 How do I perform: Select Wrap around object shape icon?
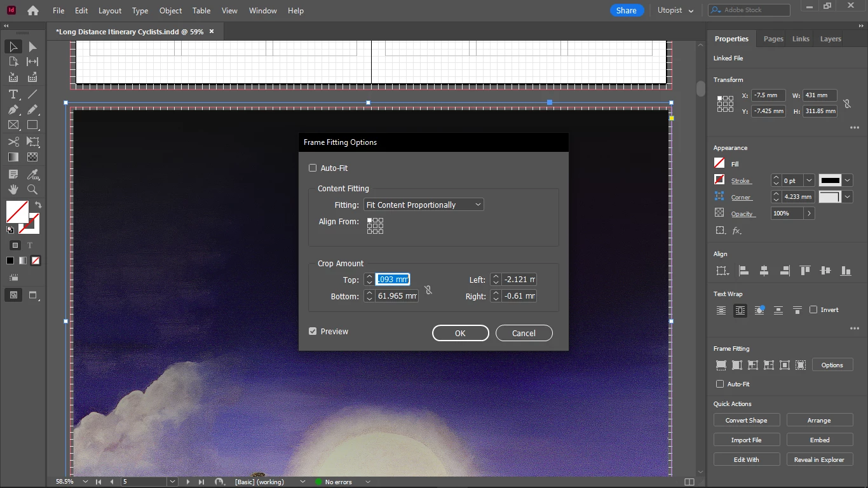(x=759, y=310)
